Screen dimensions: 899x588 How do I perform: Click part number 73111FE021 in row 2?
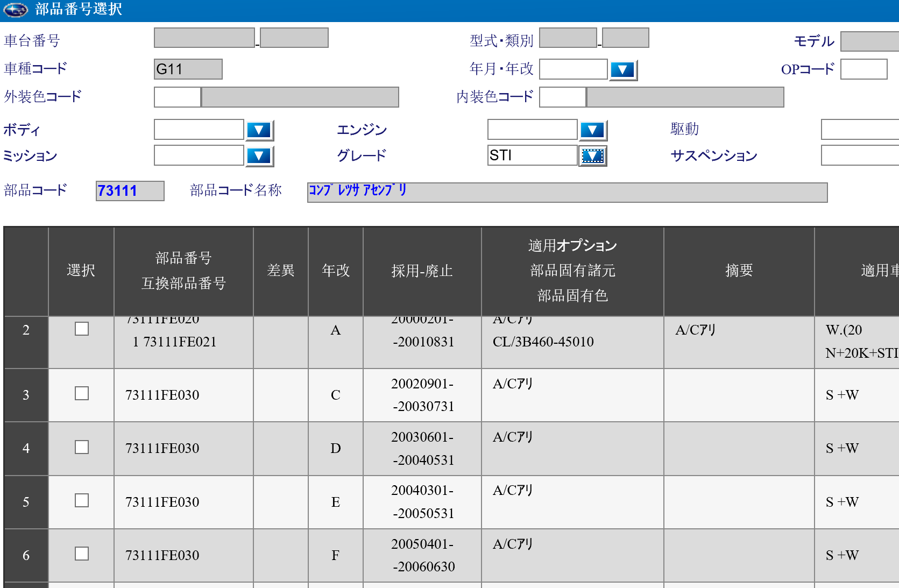(x=180, y=342)
